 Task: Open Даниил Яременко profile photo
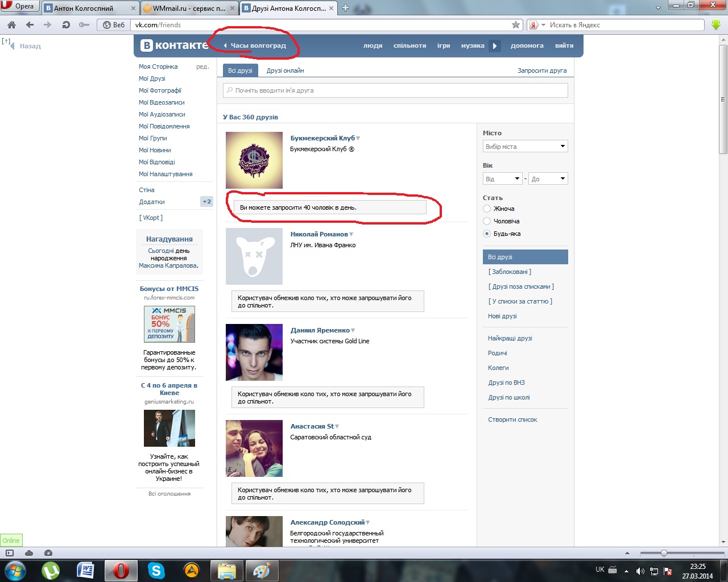pyautogui.click(x=254, y=352)
